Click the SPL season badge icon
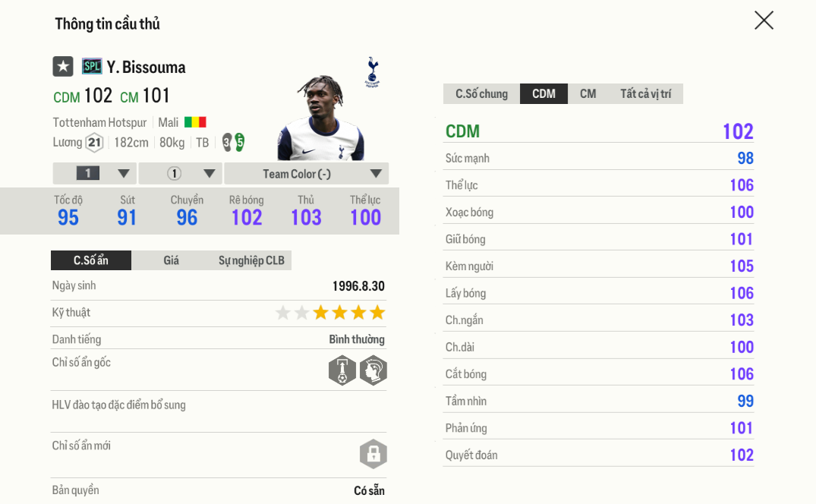The image size is (816, 504). (92, 67)
